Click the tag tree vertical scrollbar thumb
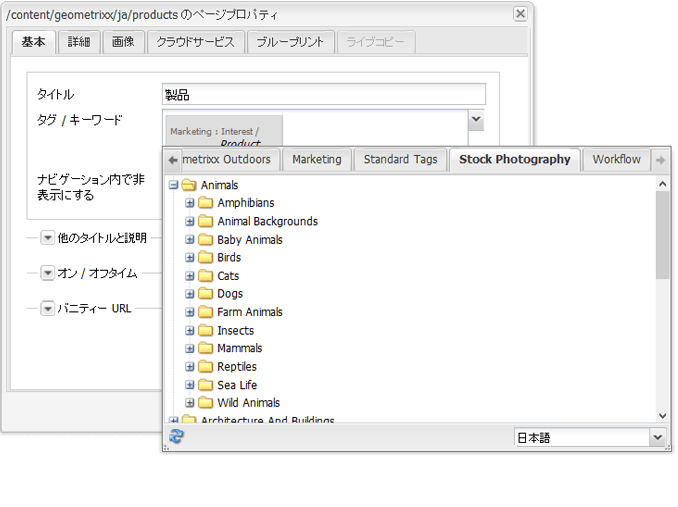The height and width of the screenshot is (507, 678). tap(662, 235)
